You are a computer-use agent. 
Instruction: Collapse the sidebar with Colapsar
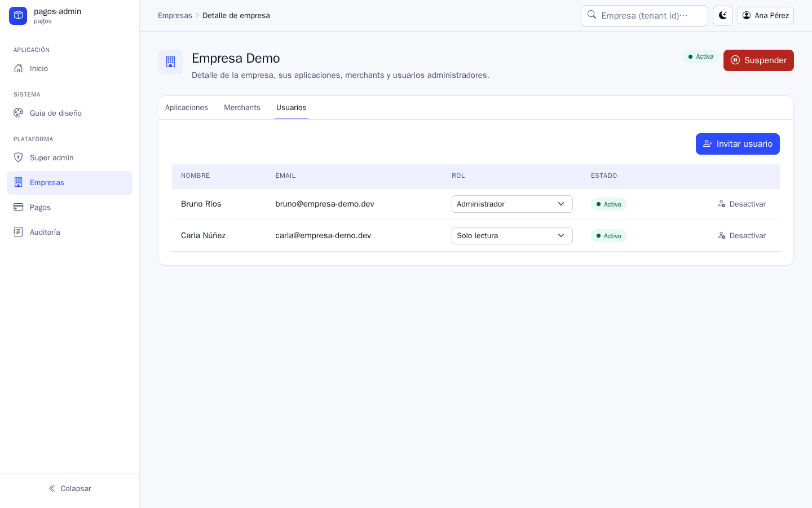tap(70, 488)
